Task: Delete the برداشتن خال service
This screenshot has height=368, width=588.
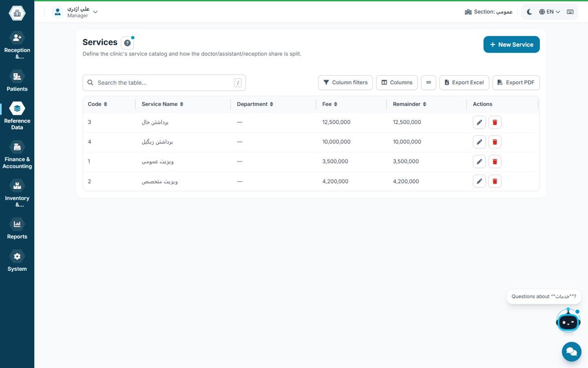Action: coord(495,122)
